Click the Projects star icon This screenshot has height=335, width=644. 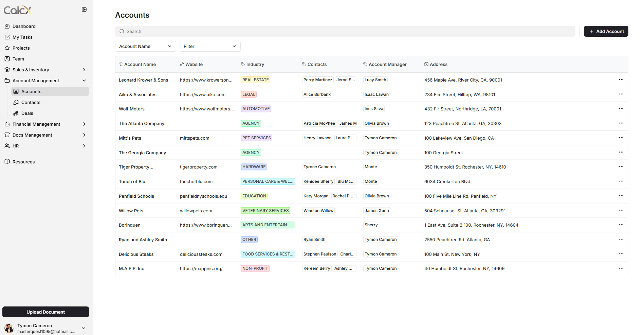click(7, 48)
